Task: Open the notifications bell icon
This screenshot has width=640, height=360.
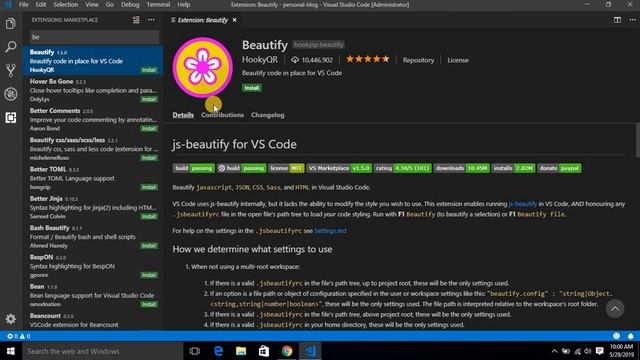Action: (x=631, y=336)
